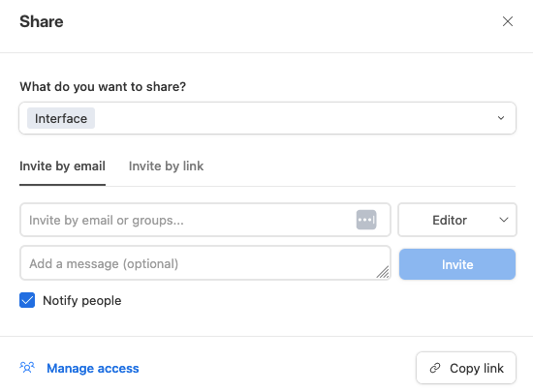This screenshot has height=392, width=533.
Task: Open the Editor permission chevron arrow
Action: pyautogui.click(x=504, y=220)
